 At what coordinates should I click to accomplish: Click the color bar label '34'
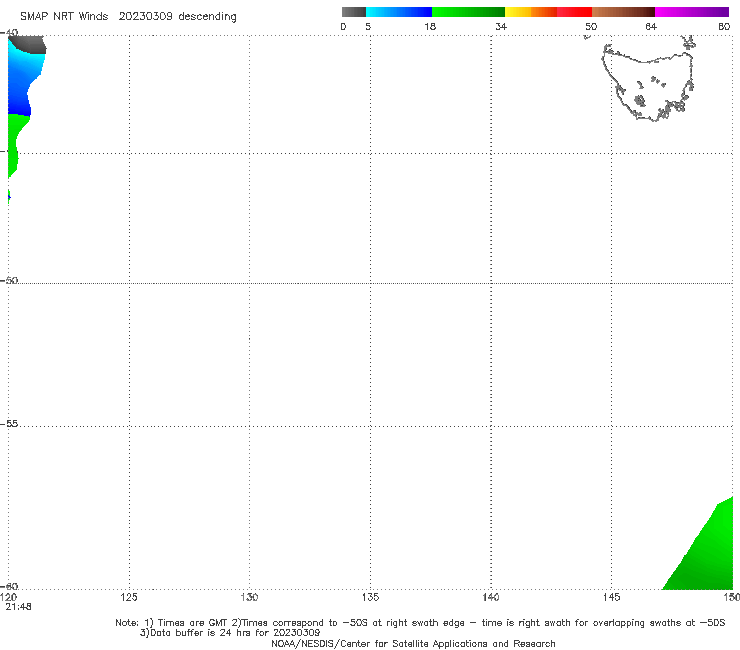tap(501, 26)
